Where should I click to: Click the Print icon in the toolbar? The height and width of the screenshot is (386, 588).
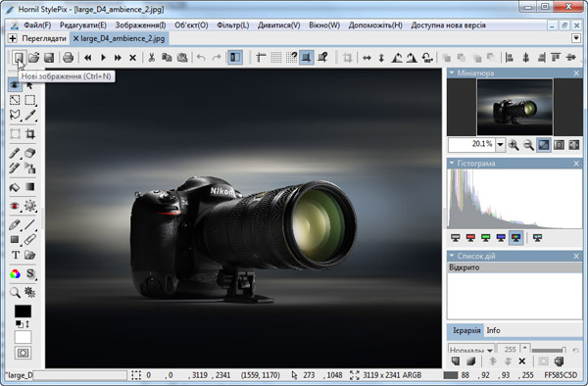pyautogui.click(x=68, y=58)
